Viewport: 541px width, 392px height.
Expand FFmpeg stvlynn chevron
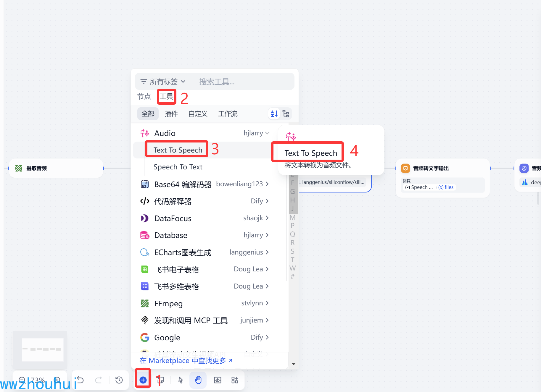[x=267, y=303]
